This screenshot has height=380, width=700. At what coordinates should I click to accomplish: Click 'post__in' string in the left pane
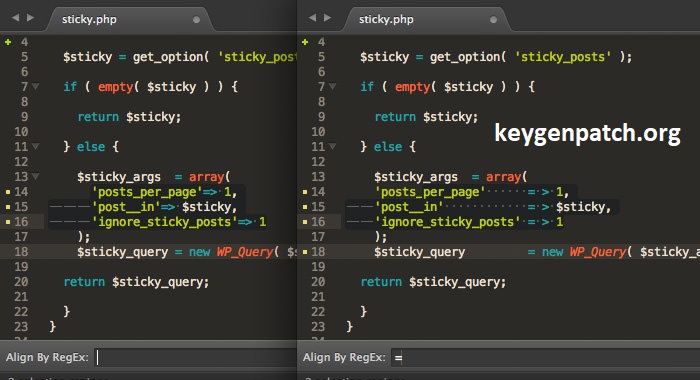pos(126,207)
